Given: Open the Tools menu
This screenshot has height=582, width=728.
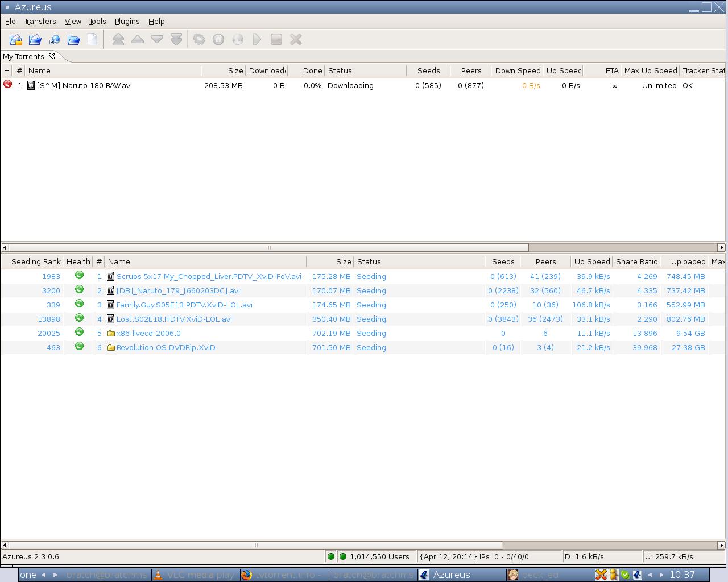Looking at the screenshot, I should click(x=97, y=21).
